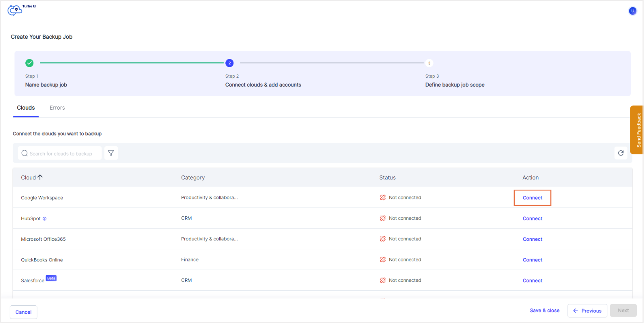This screenshot has width=644, height=323.
Task: Click Define backup job scope label
Action: [x=455, y=85]
